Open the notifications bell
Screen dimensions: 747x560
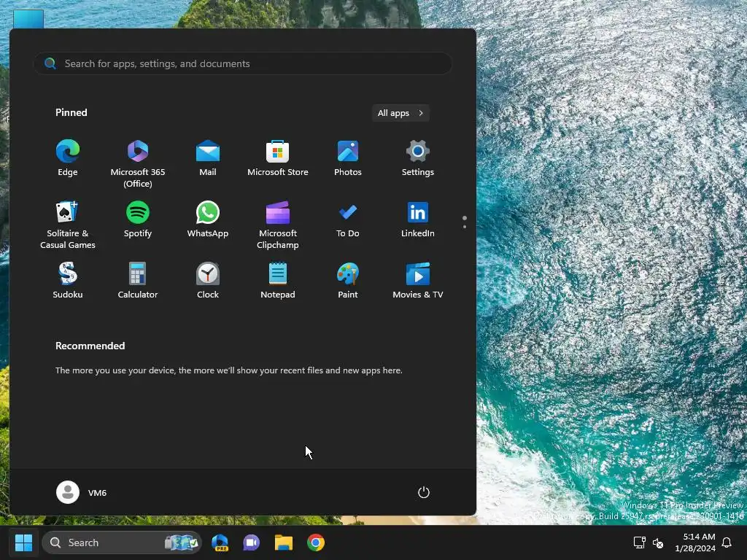click(727, 542)
